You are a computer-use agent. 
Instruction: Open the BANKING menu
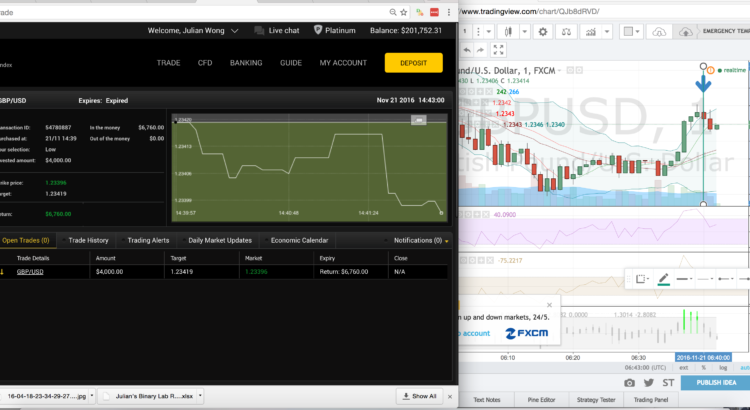[246, 63]
